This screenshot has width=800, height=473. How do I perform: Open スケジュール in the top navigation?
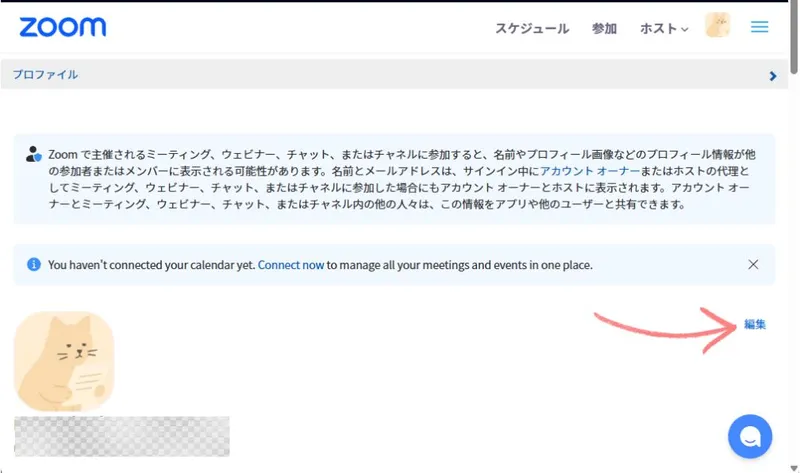click(532, 29)
